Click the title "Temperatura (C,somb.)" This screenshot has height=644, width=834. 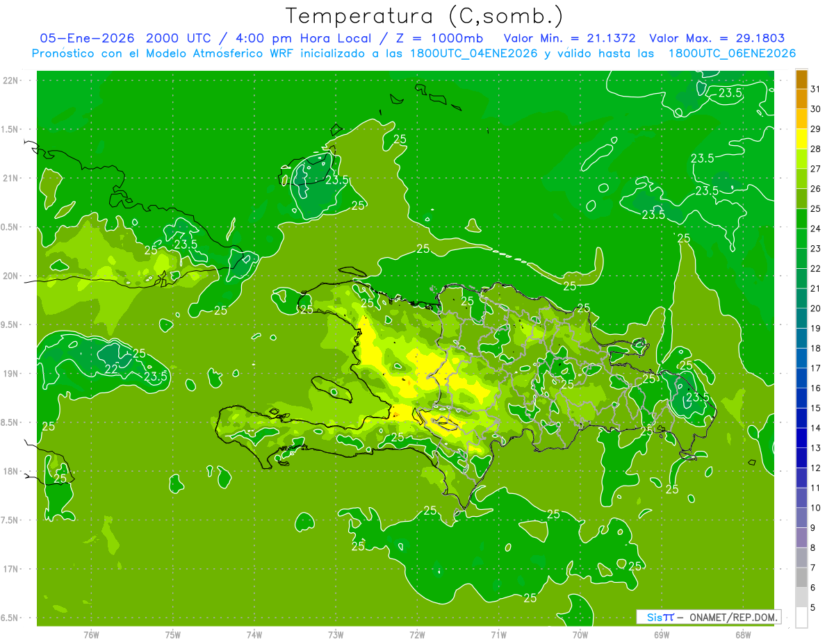point(425,16)
